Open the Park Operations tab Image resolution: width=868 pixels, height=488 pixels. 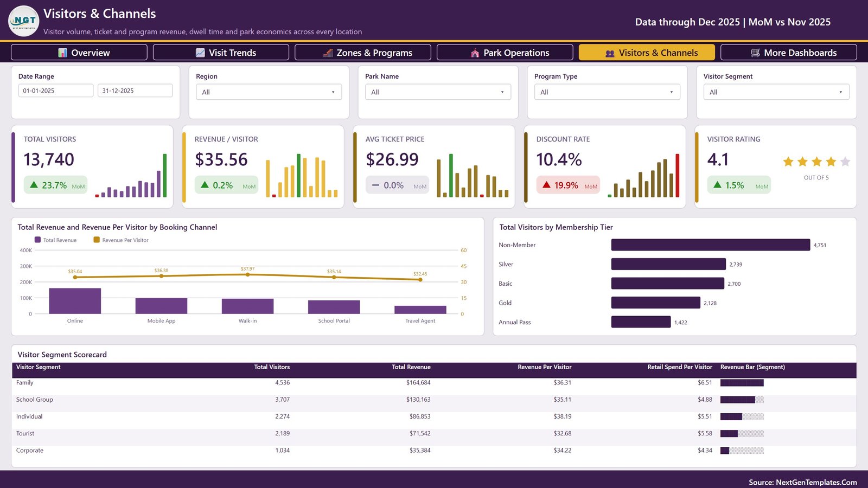pos(505,53)
